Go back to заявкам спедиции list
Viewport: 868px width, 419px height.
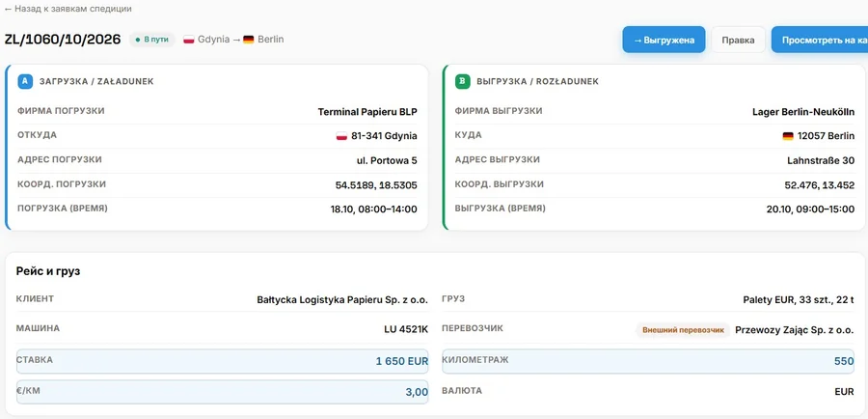68,9
